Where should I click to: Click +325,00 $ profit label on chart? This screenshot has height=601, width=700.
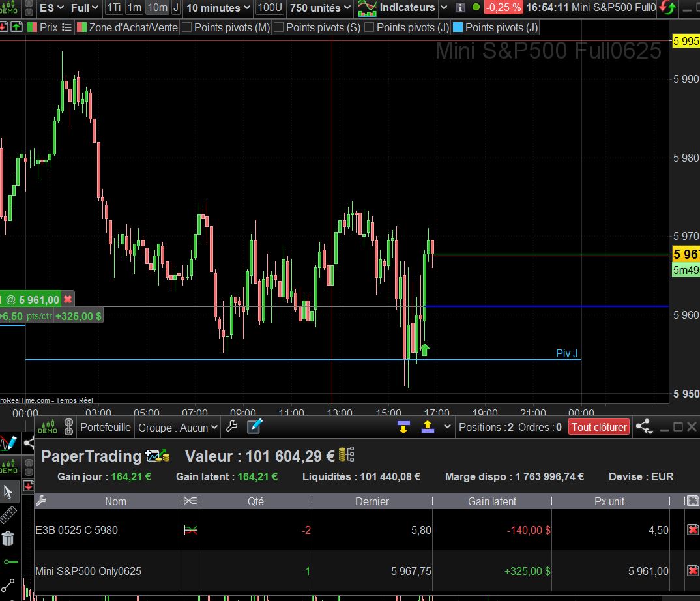tap(78, 316)
